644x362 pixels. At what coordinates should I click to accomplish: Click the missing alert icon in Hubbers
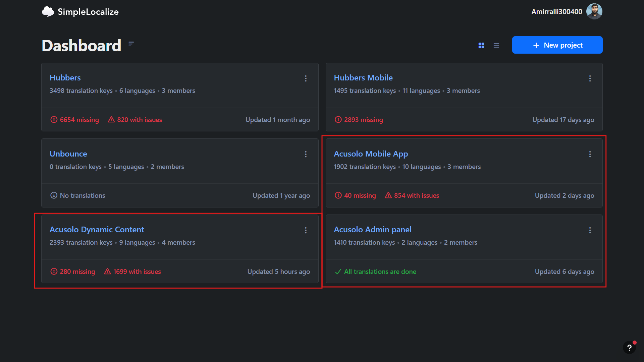54,120
